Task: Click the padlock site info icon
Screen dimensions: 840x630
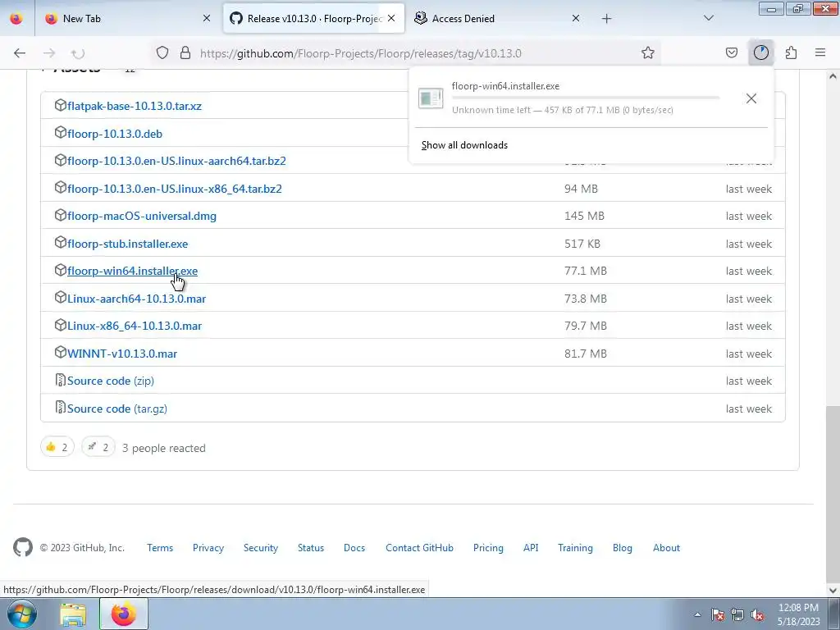Action: point(185,52)
